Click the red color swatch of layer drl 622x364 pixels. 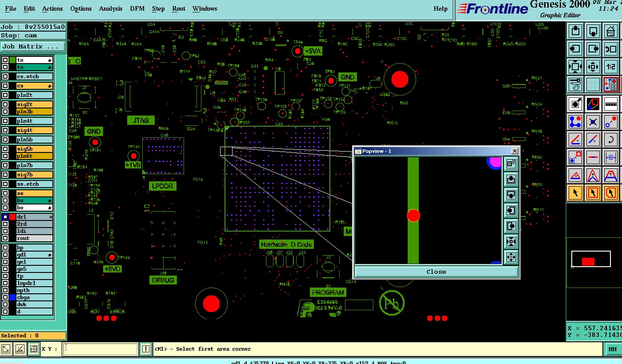(x=12, y=217)
